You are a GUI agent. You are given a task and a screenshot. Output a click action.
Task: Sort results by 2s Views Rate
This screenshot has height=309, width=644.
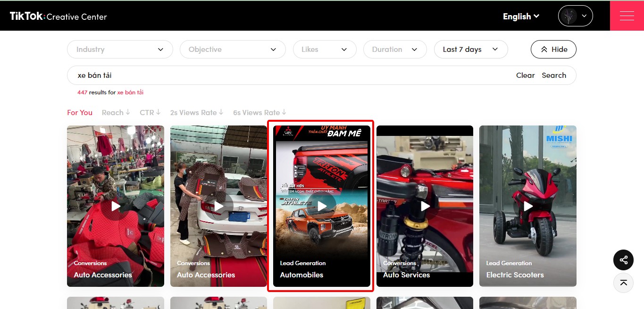click(197, 112)
